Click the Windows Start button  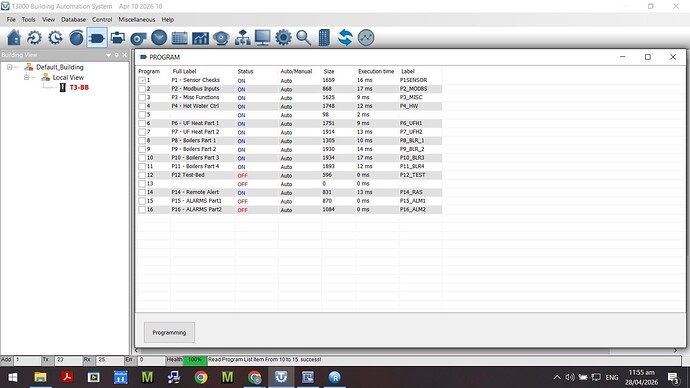13,377
